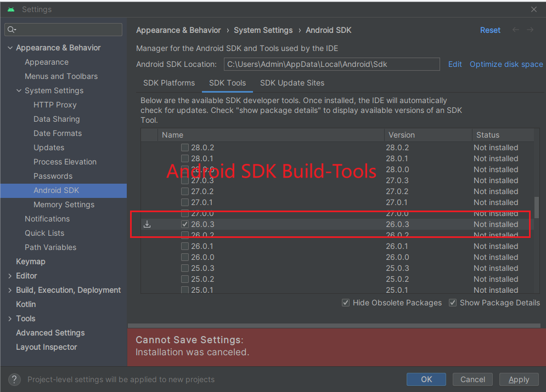546x392 pixels.
Task: Check the 28.0.2 build-tools checkbox
Action: point(185,147)
